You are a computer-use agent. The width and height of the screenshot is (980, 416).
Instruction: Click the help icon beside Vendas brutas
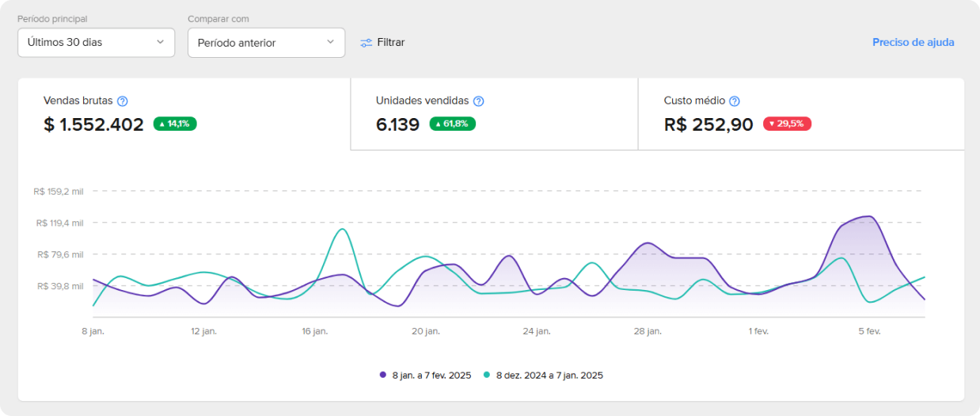123,101
